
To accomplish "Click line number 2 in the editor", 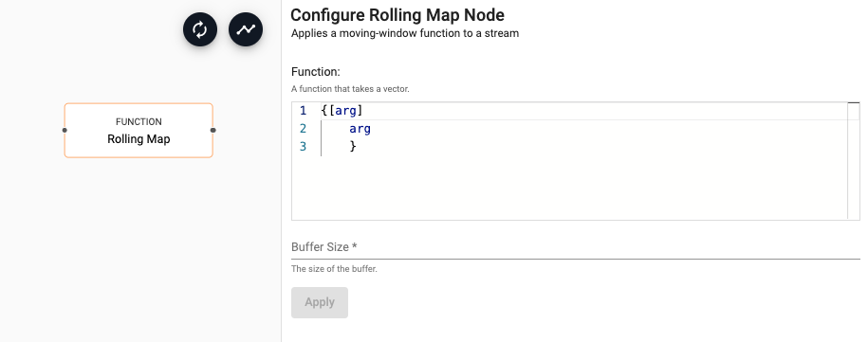I will [303, 129].
